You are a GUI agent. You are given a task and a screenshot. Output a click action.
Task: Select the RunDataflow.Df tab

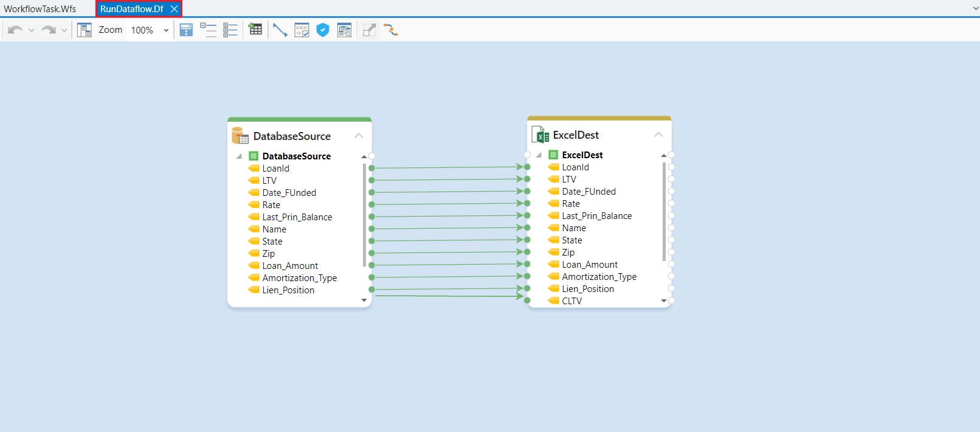pyautogui.click(x=131, y=9)
